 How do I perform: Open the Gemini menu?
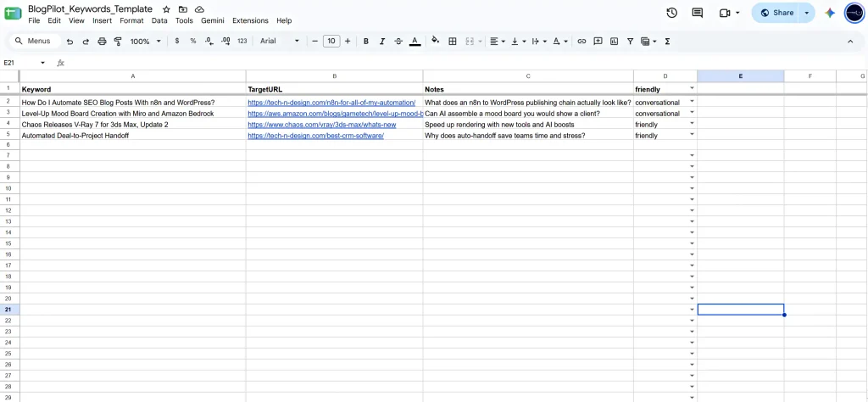click(x=213, y=20)
